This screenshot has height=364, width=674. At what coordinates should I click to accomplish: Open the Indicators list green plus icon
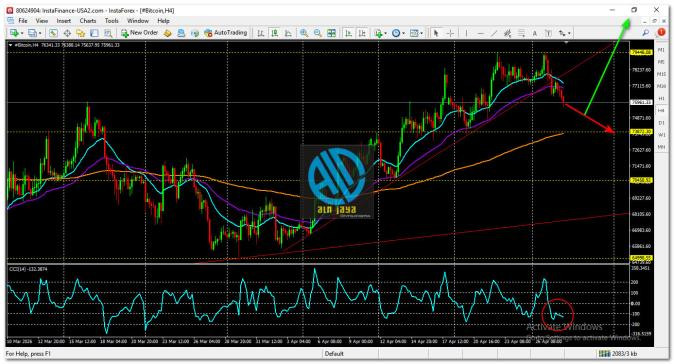pyautogui.click(x=378, y=33)
